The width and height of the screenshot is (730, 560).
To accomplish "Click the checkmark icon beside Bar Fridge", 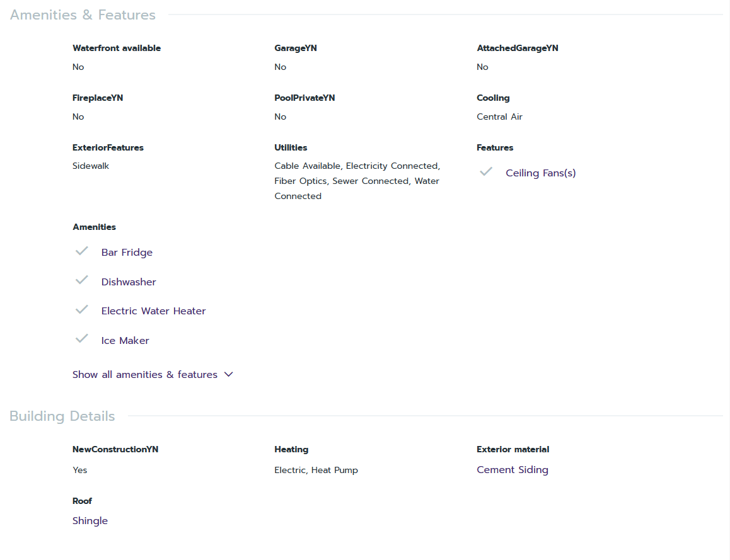I will 81,251.
